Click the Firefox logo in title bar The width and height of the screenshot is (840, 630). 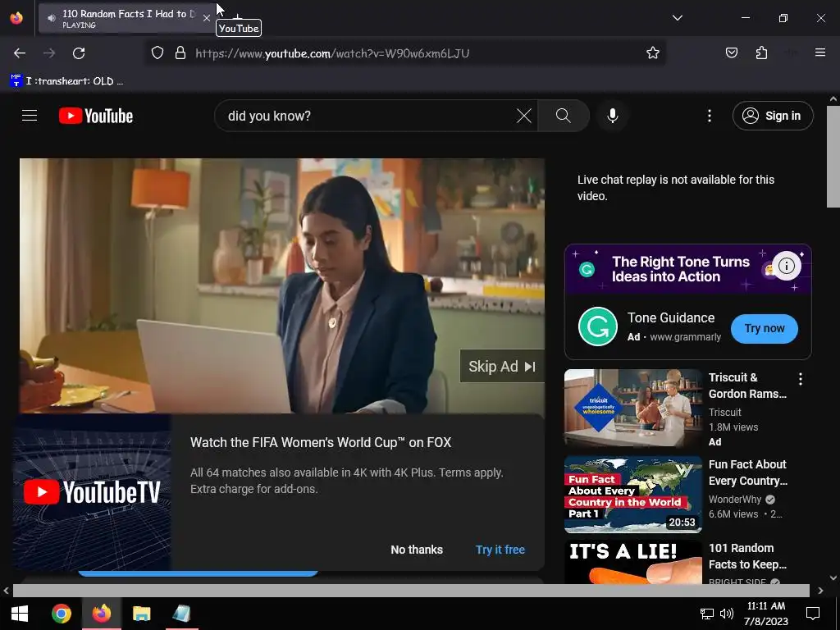[x=16, y=18]
